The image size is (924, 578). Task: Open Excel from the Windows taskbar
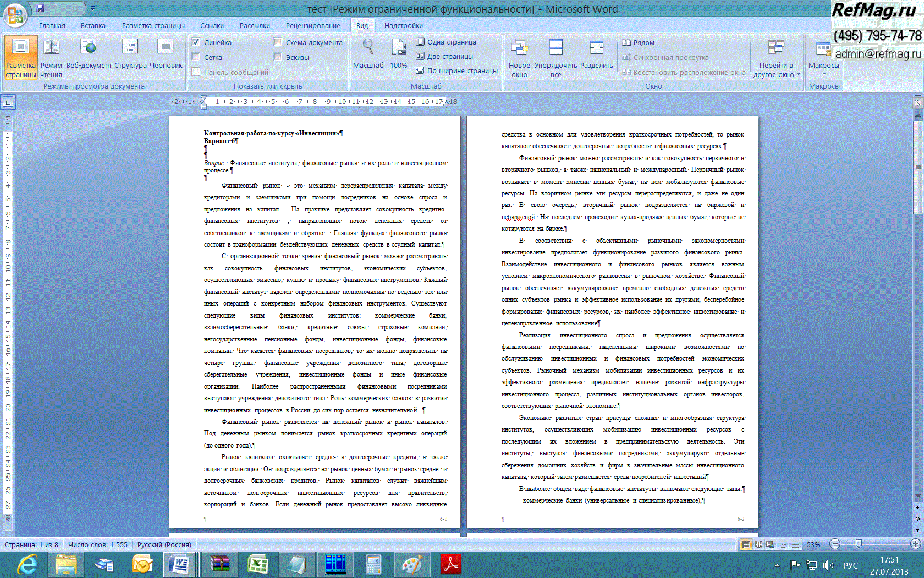[257, 565]
